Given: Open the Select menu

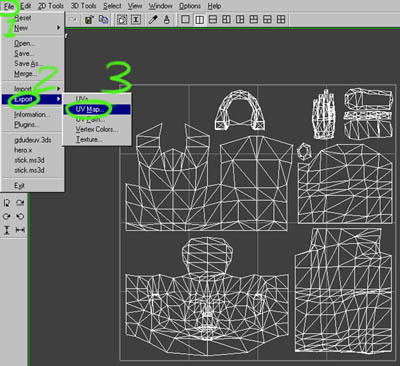Looking at the screenshot, I should click(112, 6).
